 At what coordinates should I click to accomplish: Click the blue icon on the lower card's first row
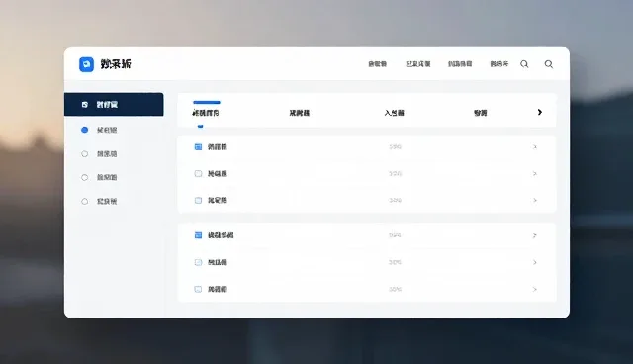click(x=198, y=235)
